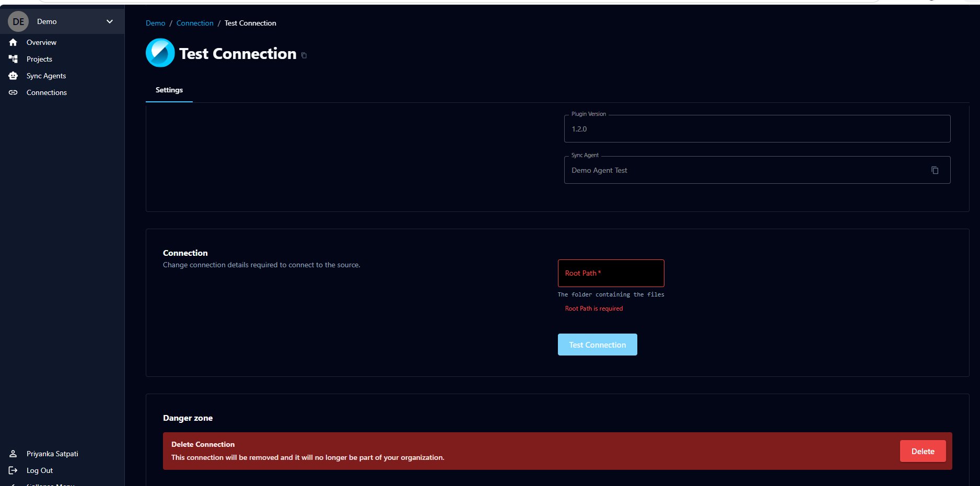Click the Connections link icon
This screenshot has height=486, width=980.
click(x=13, y=92)
